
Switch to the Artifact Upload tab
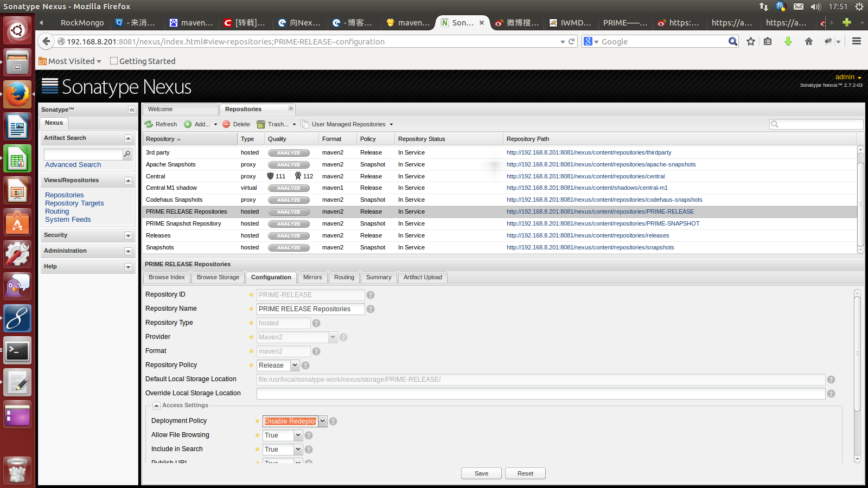(423, 278)
